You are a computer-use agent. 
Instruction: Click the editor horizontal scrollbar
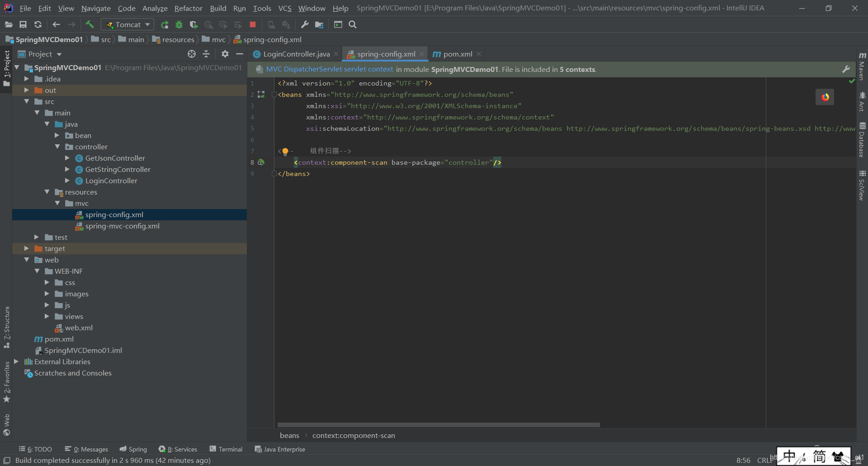(x=439, y=425)
